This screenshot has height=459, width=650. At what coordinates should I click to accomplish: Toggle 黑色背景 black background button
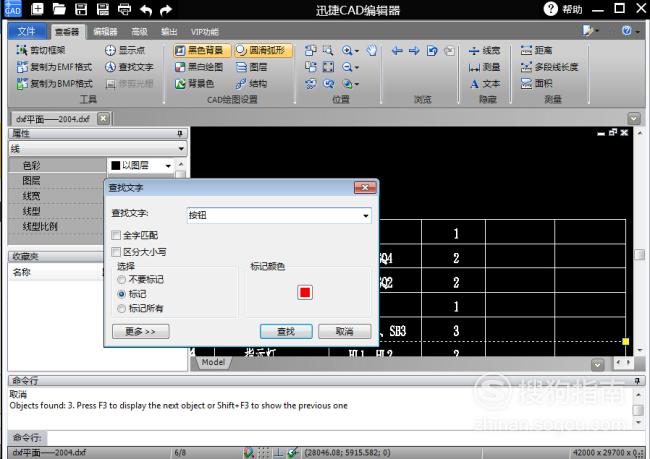tap(202, 50)
